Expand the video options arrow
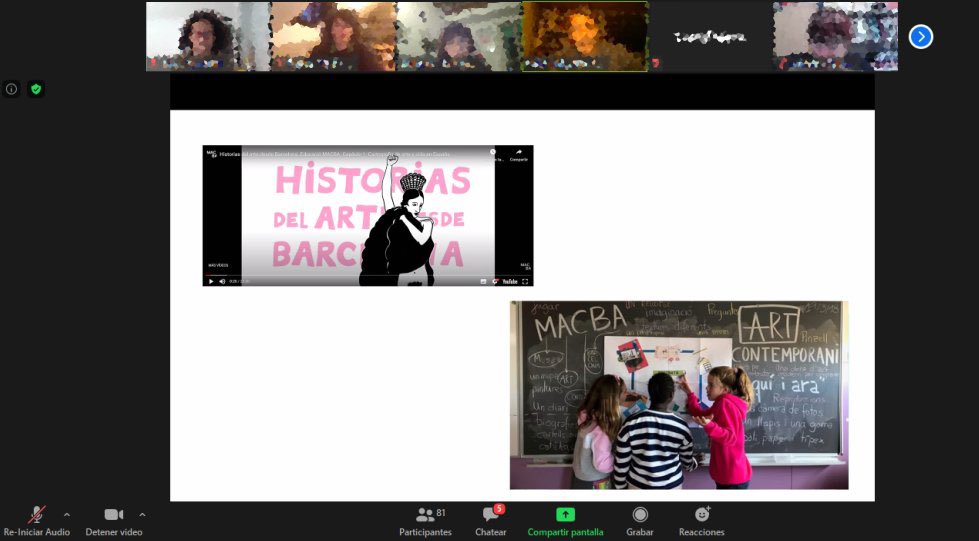This screenshot has width=979, height=541. tap(142, 515)
